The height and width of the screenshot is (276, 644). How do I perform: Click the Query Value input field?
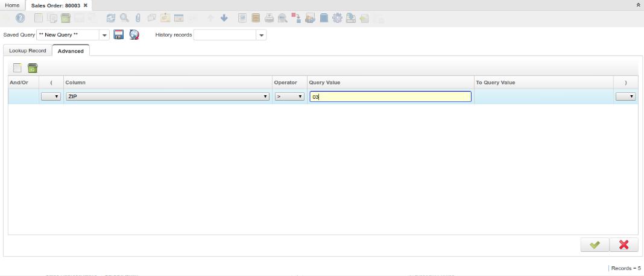pyautogui.click(x=390, y=96)
